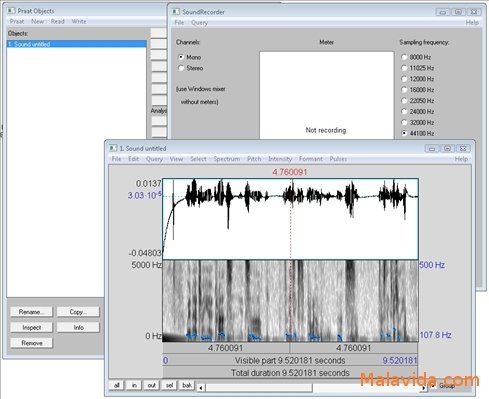Open File menu in Sound editor window
The height and width of the screenshot is (399, 489).
tap(116, 159)
